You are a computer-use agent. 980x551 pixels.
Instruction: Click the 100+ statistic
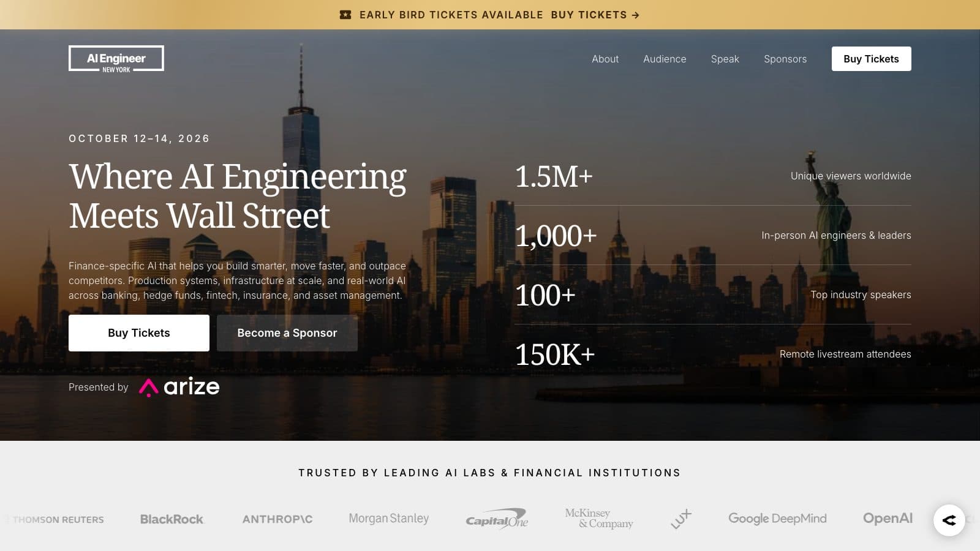545,295
